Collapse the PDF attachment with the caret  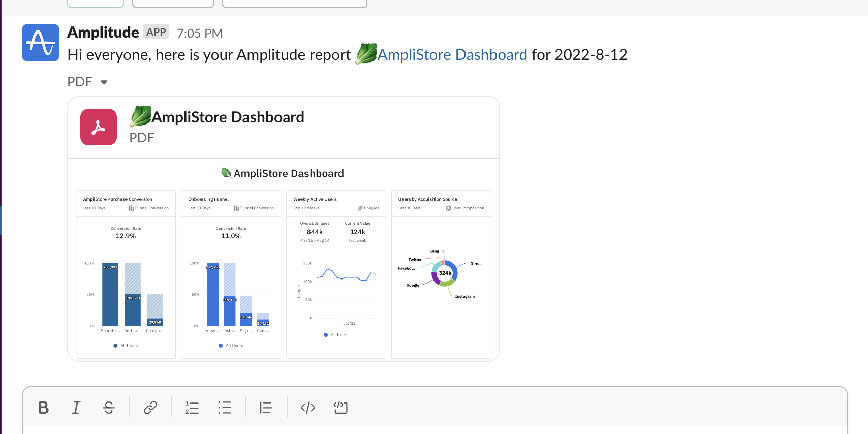(104, 82)
